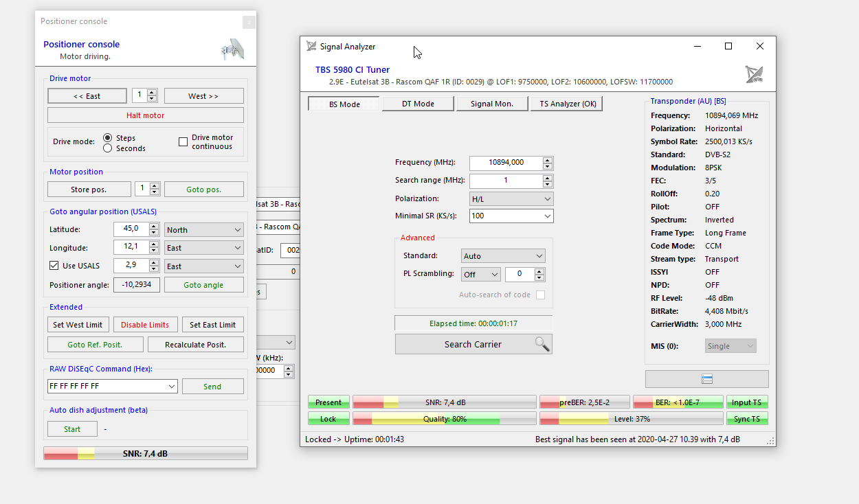This screenshot has width=859, height=504.
Task: Click the satellite dish logo in Signal Analyzer header
Action: [x=754, y=74]
